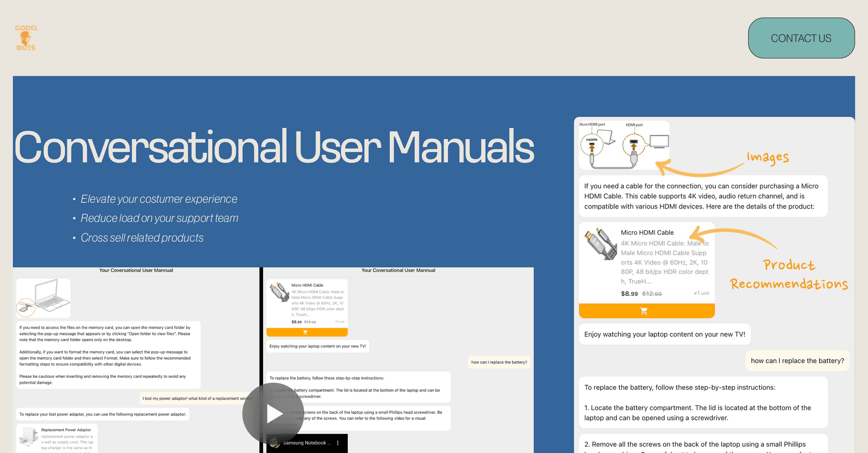Click the 'how can I replace the battery?' message
Screen dimensions: 868x453
point(797,361)
